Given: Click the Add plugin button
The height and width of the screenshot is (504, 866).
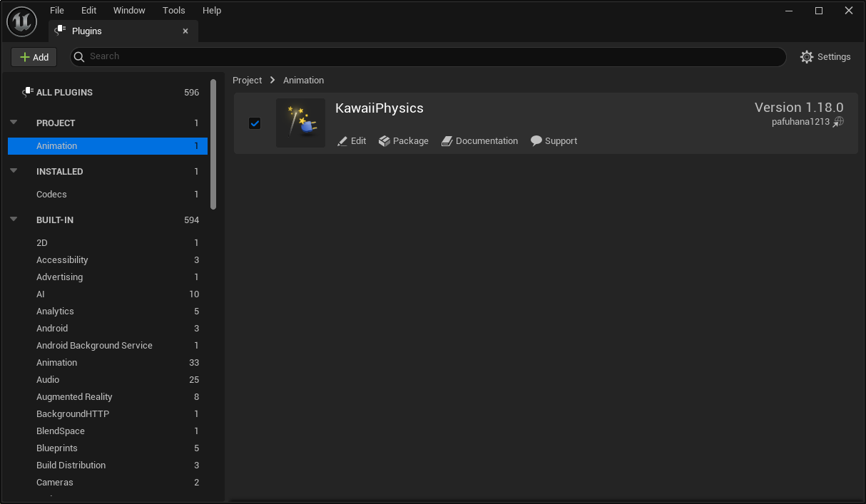Looking at the screenshot, I should tap(34, 57).
